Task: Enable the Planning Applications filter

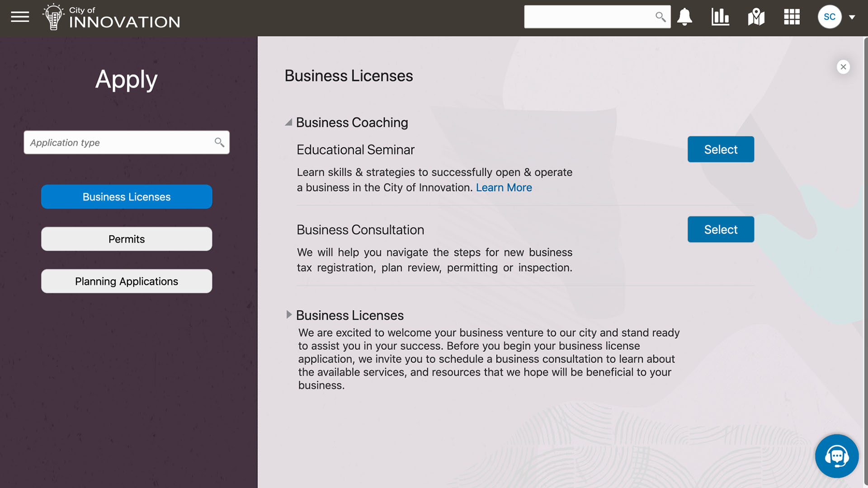Action: [126, 281]
